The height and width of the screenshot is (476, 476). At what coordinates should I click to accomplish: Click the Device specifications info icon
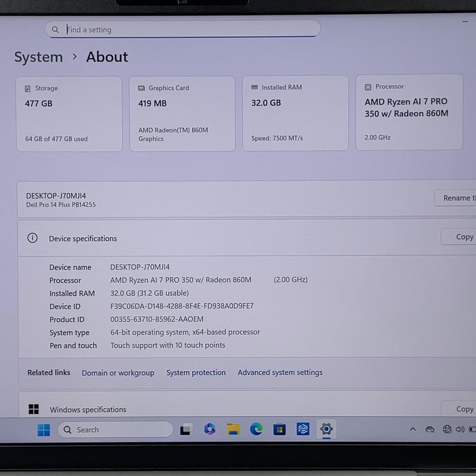click(x=32, y=238)
